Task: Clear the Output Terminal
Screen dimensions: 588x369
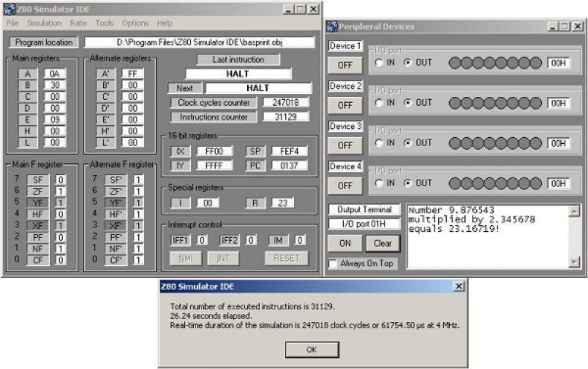Action: 383,243
